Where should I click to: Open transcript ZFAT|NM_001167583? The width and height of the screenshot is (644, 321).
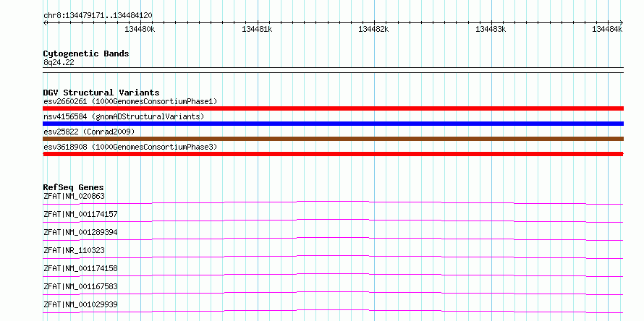point(80,286)
